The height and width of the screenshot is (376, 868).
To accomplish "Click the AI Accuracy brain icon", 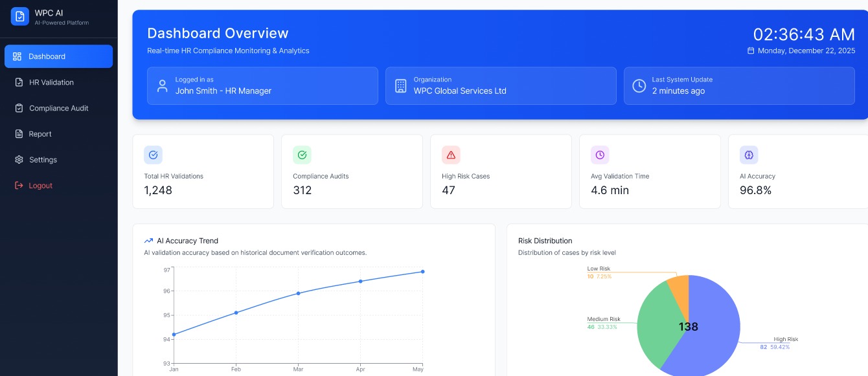I will point(749,155).
